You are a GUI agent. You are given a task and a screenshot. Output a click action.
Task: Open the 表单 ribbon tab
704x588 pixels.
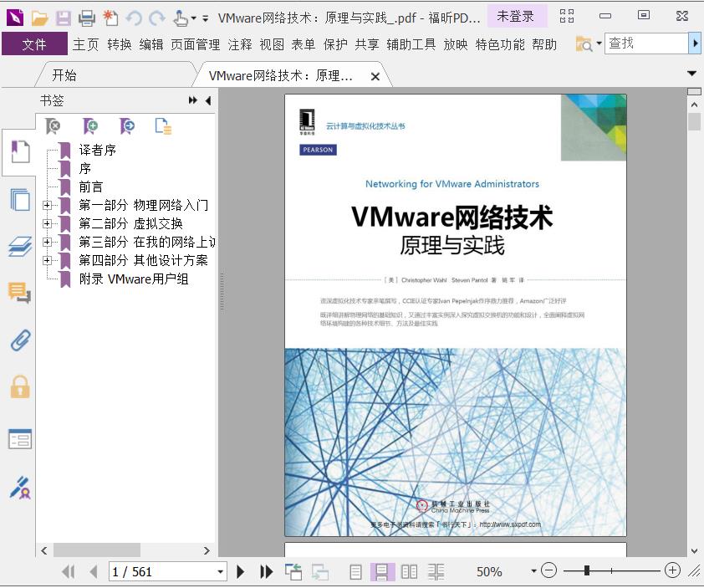pyautogui.click(x=303, y=44)
